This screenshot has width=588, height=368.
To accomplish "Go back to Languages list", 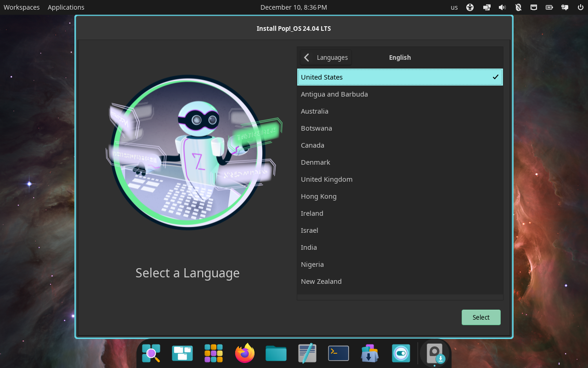I will coord(326,57).
